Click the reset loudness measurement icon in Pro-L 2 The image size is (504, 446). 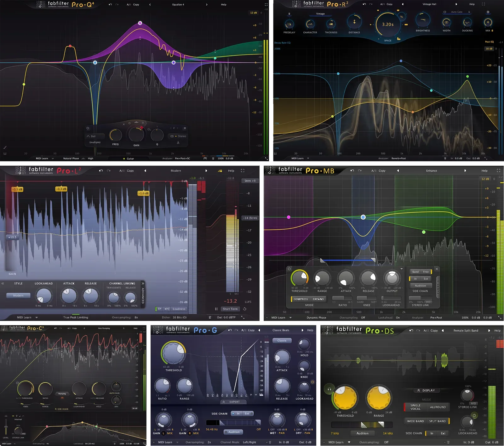pyautogui.click(x=244, y=309)
